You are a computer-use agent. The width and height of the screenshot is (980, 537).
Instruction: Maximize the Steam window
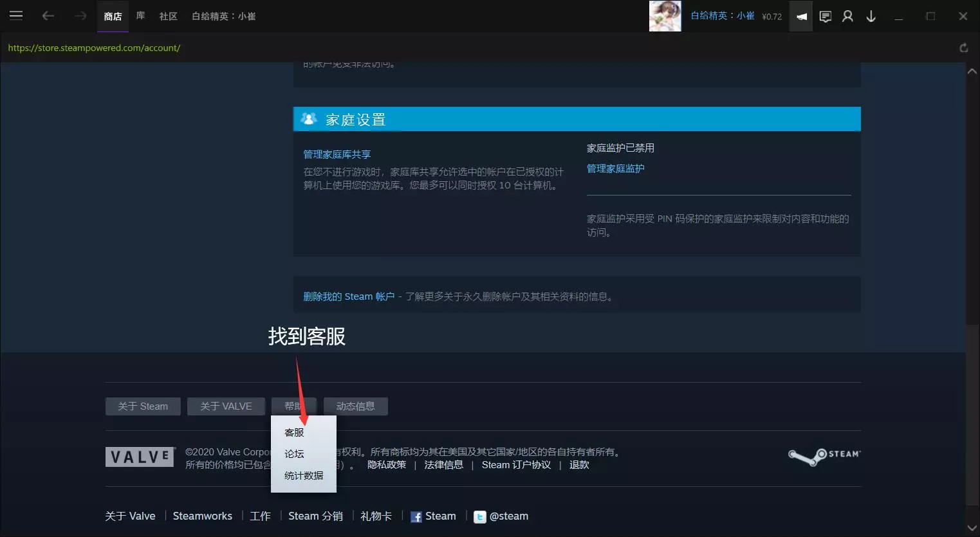930,16
